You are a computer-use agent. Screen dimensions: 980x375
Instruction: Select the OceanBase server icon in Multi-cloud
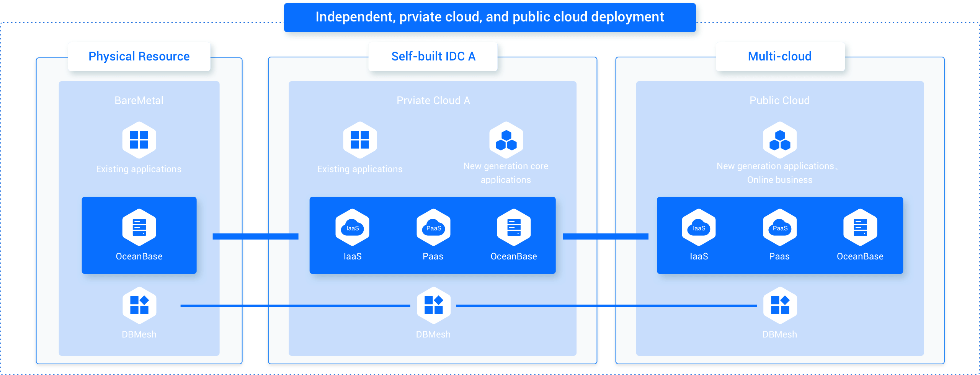860,227
